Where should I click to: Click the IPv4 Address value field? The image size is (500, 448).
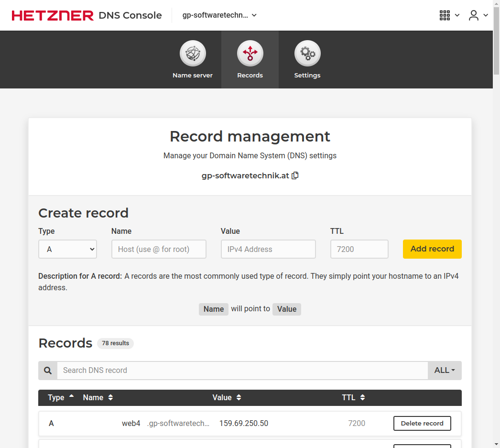268,249
